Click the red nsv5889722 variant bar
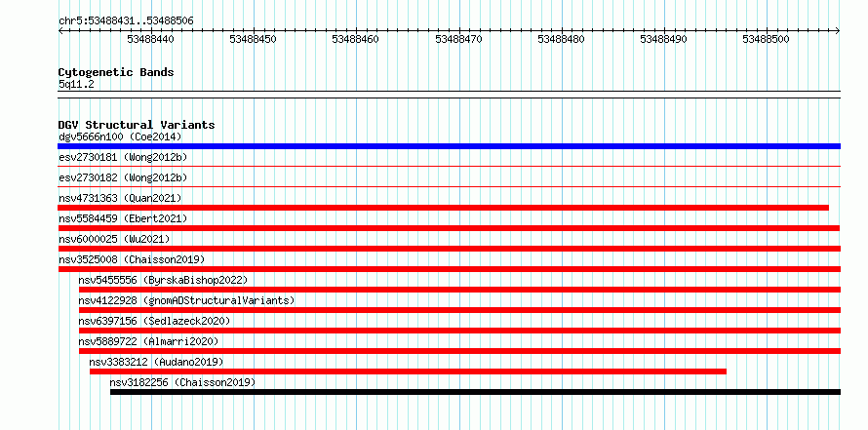Image resolution: width=868 pixels, height=430 pixels. [459, 351]
